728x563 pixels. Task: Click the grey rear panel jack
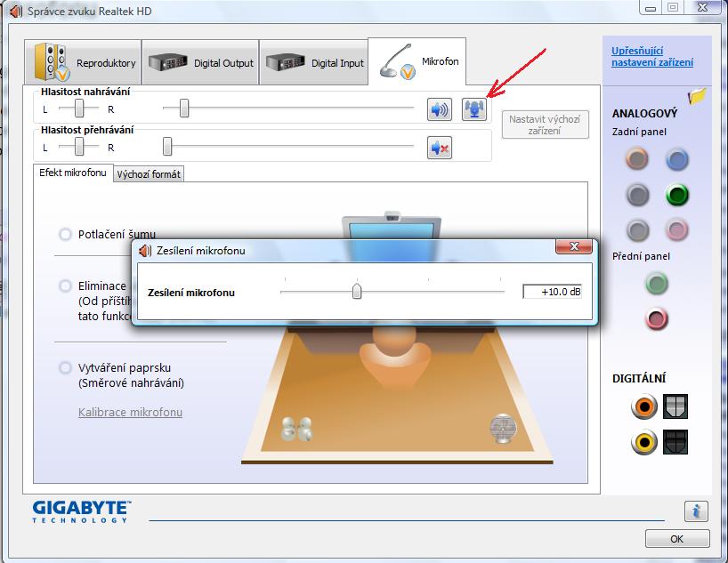click(x=637, y=229)
